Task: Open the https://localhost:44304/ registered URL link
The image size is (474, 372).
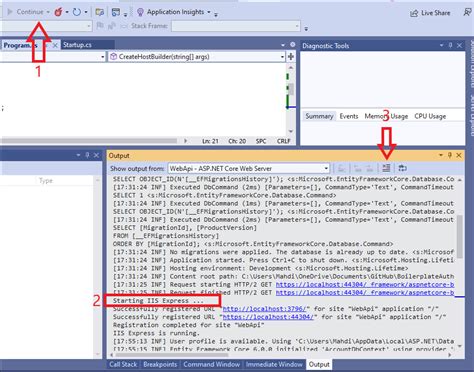Action: coord(268,317)
